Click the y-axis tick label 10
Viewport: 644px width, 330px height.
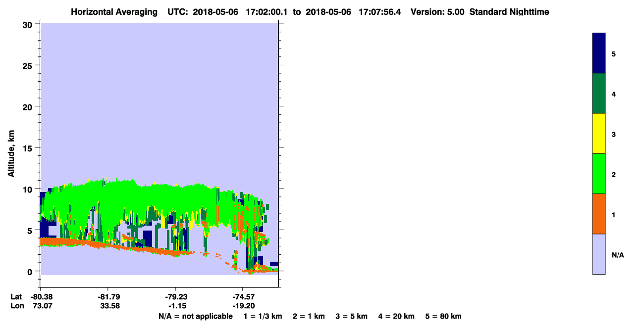29,189
